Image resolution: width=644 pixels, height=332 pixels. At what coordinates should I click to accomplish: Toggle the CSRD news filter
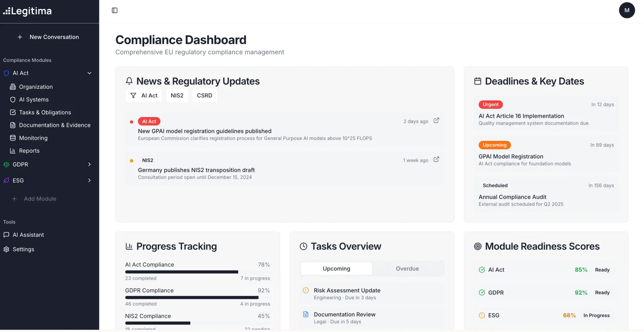204,95
